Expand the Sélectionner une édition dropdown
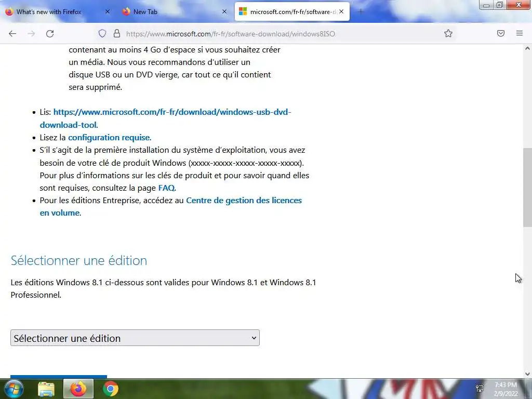Screen dimensions: 532x399 point(135,338)
